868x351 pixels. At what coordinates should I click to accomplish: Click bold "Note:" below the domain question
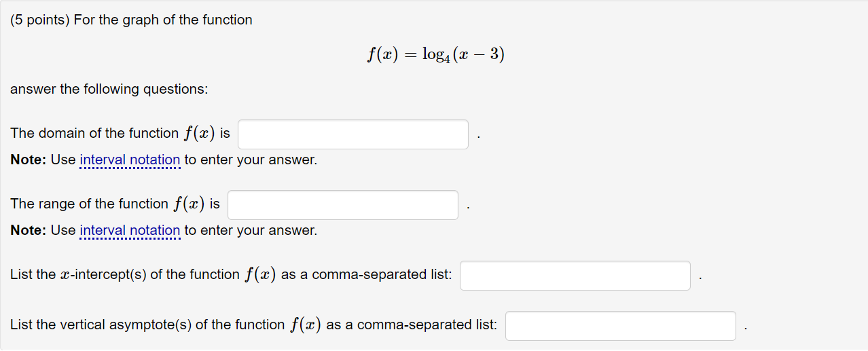point(29,160)
